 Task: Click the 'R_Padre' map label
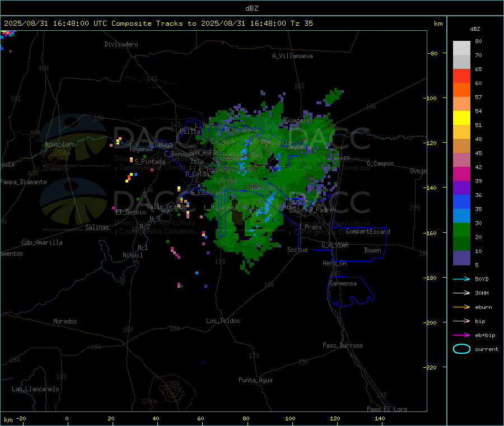point(321,210)
